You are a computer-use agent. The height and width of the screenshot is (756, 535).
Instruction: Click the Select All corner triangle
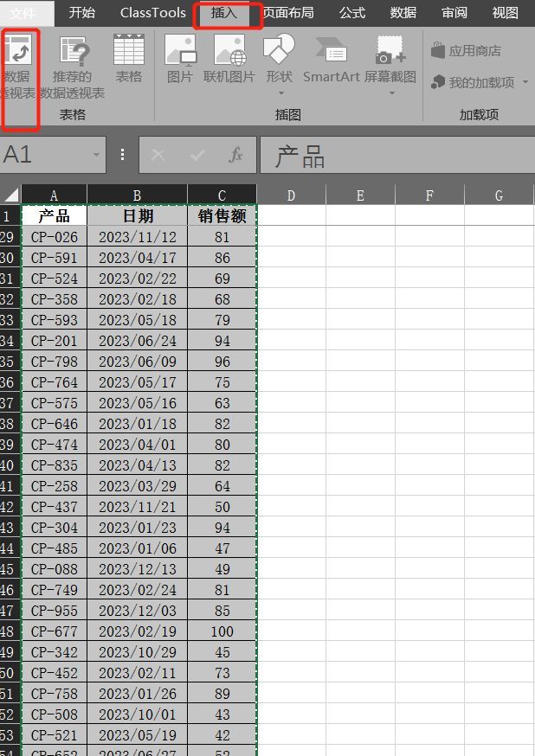pyautogui.click(x=11, y=195)
